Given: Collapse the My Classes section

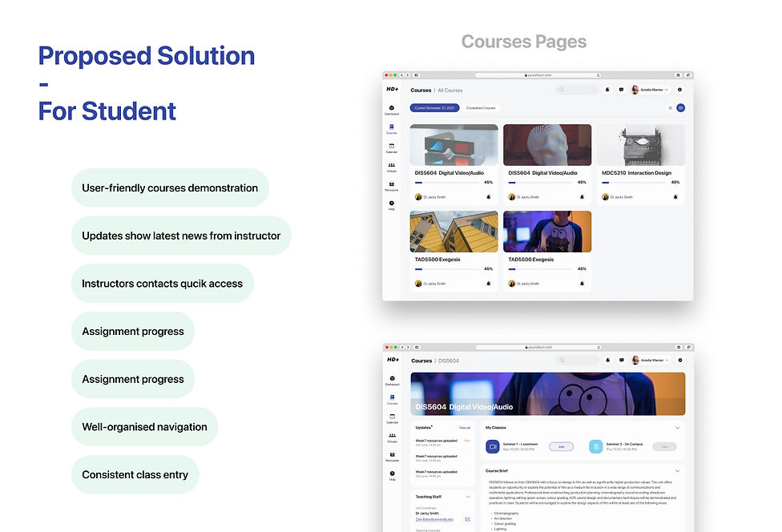Looking at the screenshot, I should click(677, 428).
